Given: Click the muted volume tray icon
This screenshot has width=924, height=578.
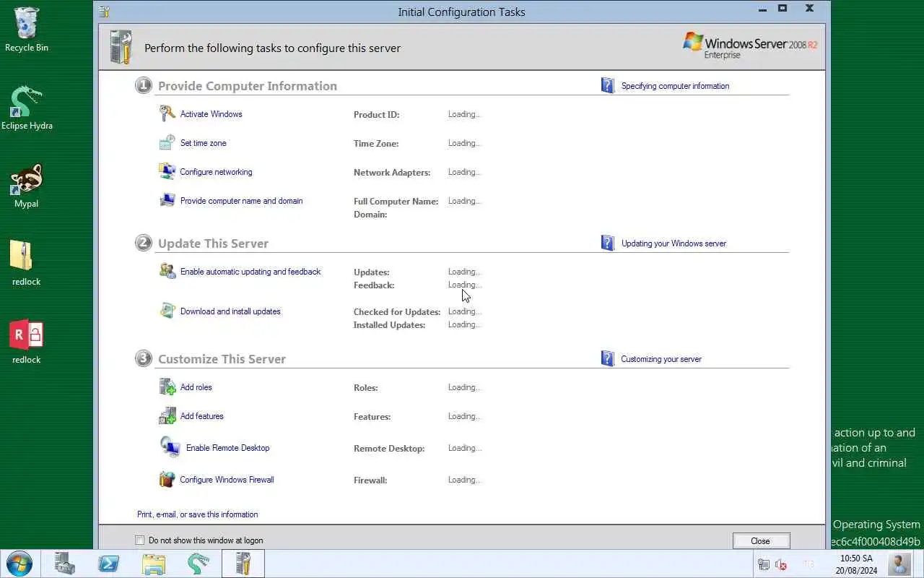Looking at the screenshot, I should pos(780,565).
